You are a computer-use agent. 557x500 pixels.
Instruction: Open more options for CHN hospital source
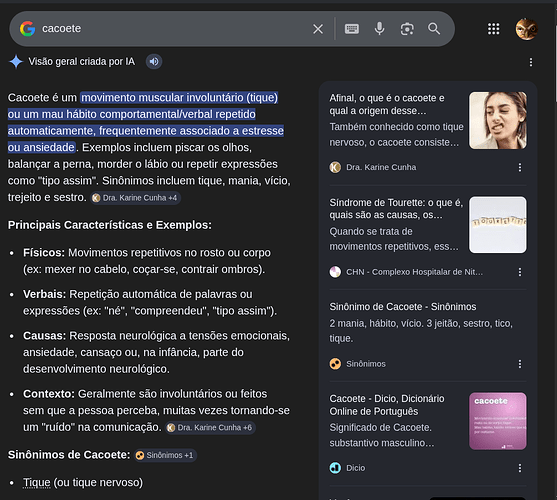tap(520, 272)
